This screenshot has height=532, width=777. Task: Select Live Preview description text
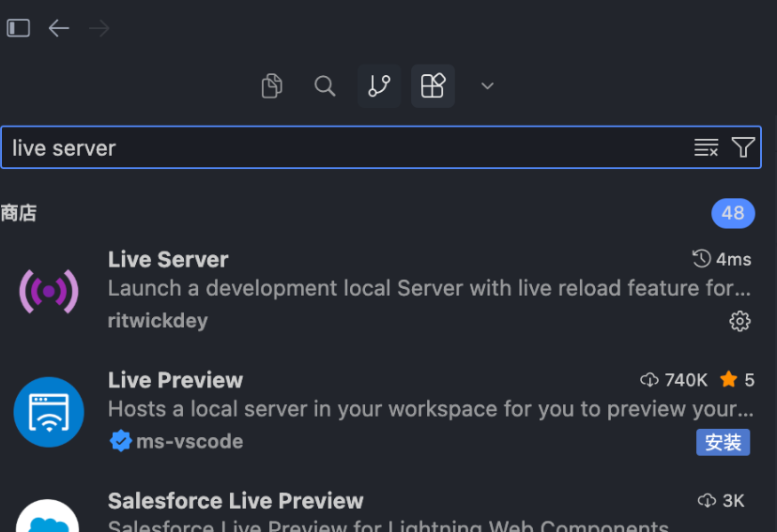(431, 409)
